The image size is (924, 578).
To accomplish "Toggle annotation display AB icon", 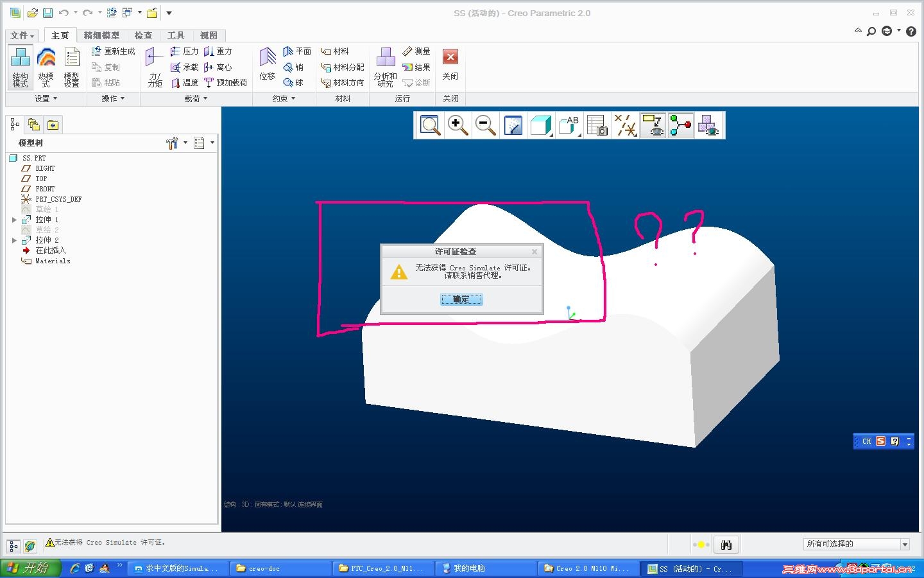I will (569, 125).
